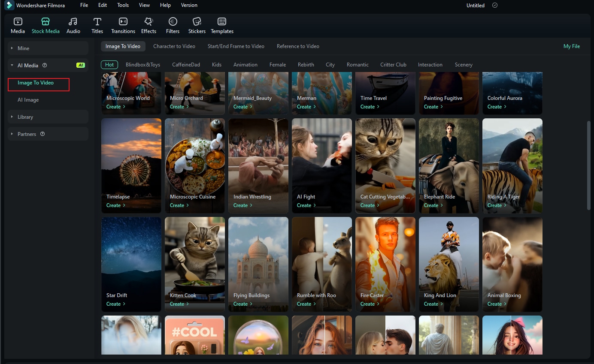Open the Titles icon

point(97,21)
